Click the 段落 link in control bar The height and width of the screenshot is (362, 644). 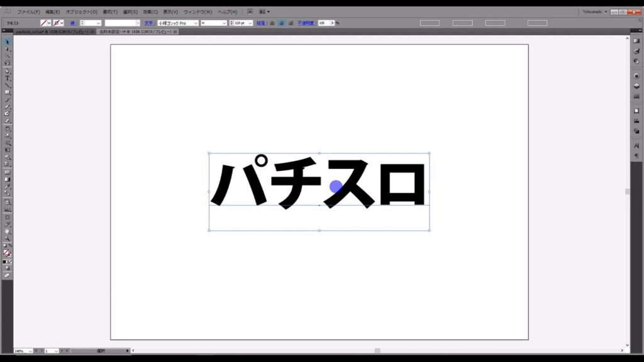click(x=261, y=23)
